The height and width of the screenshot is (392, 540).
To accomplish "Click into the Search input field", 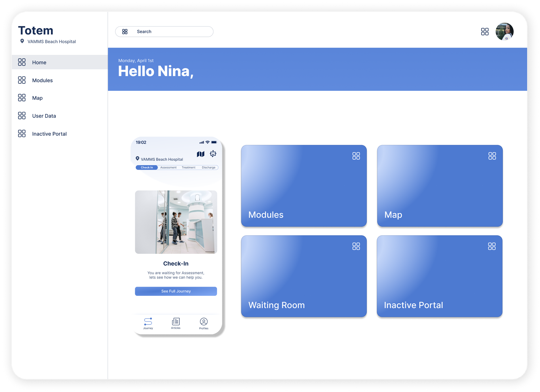I will (x=164, y=31).
